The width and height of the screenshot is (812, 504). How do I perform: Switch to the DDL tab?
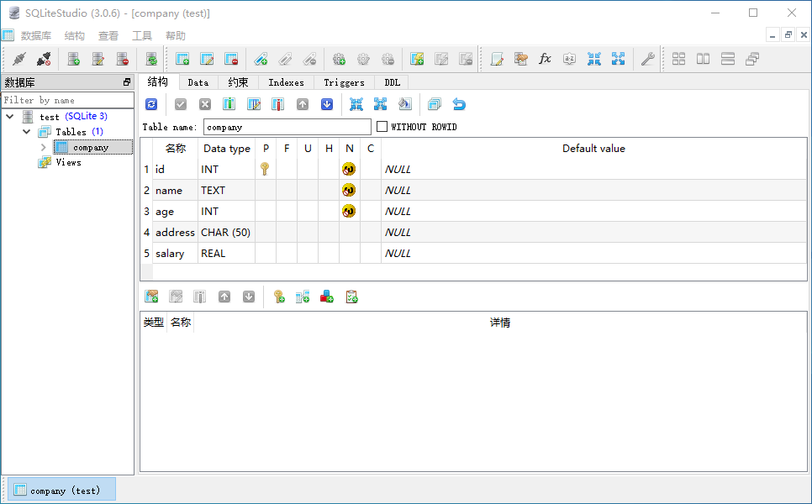click(x=392, y=83)
